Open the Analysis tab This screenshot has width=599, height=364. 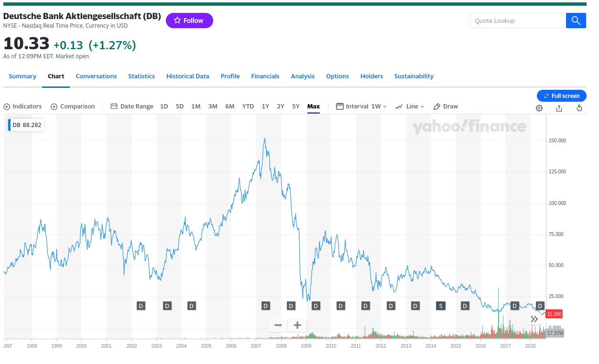point(303,76)
